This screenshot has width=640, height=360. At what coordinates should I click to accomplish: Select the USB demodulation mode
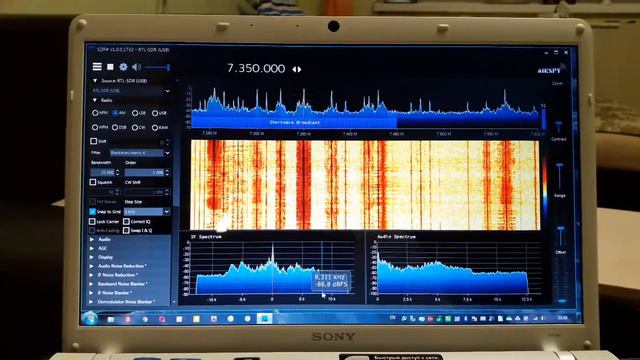point(155,113)
